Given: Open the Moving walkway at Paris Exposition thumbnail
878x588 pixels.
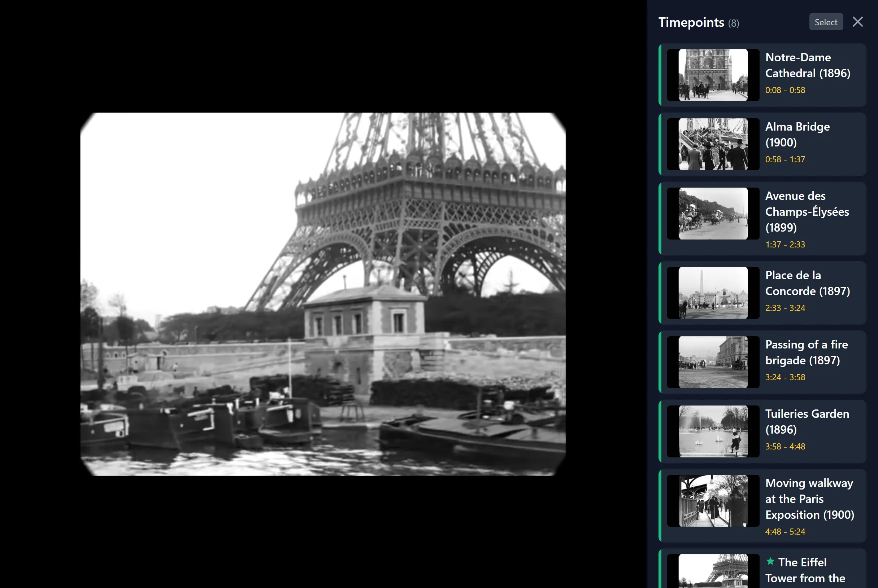Looking at the screenshot, I should (713, 501).
